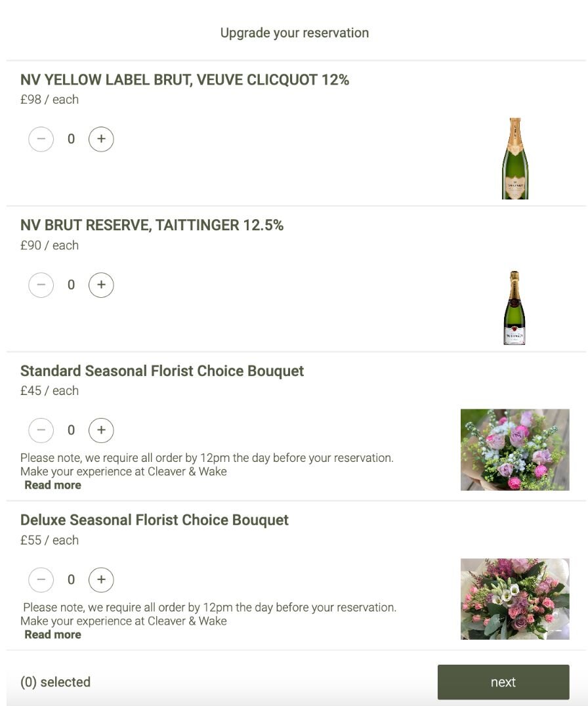Decrease Deluxe Seasonal Bouquet quantity
This screenshot has height=706, width=588.
(x=41, y=580)
